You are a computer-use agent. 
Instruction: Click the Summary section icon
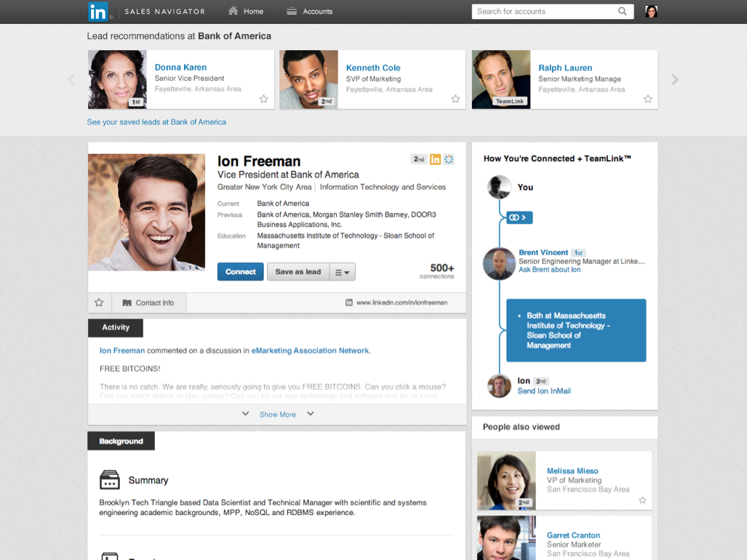click(110, 479)
